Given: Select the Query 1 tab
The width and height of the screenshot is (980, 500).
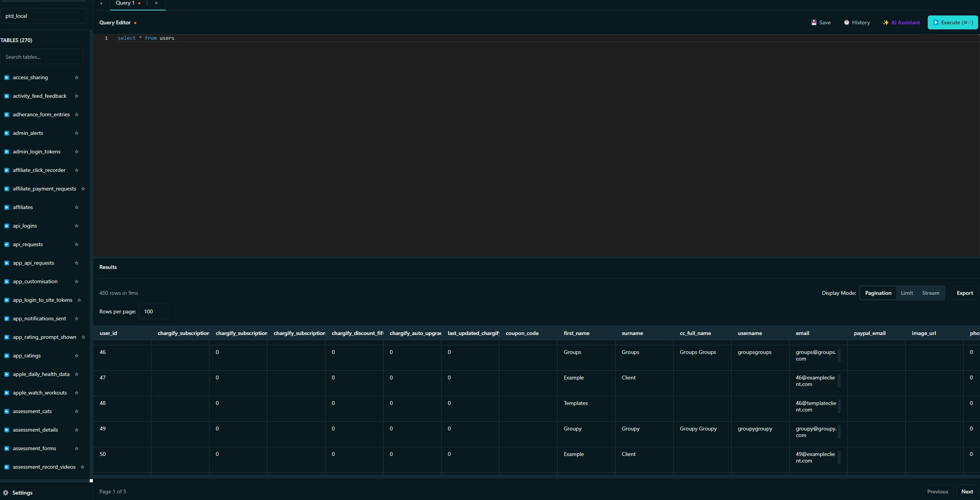Looking at the screenshot, I should click(x=125, y=3).
